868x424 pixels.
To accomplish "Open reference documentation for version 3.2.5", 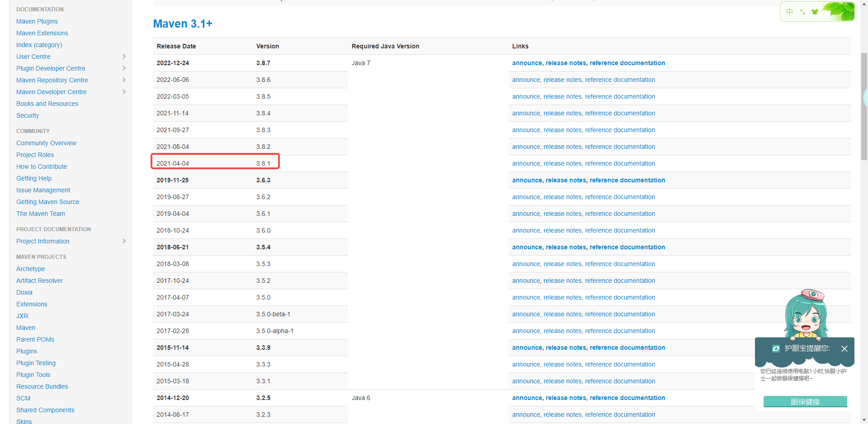I will tap(627, 398).
